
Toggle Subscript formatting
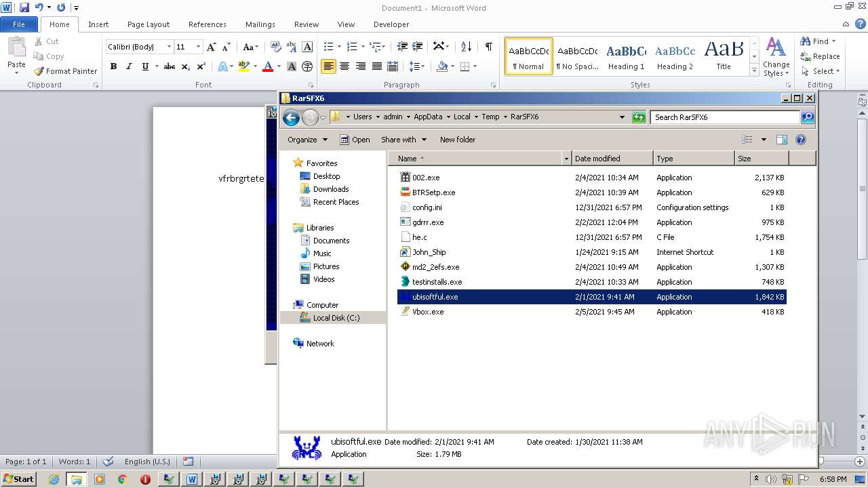coord(185,66)
